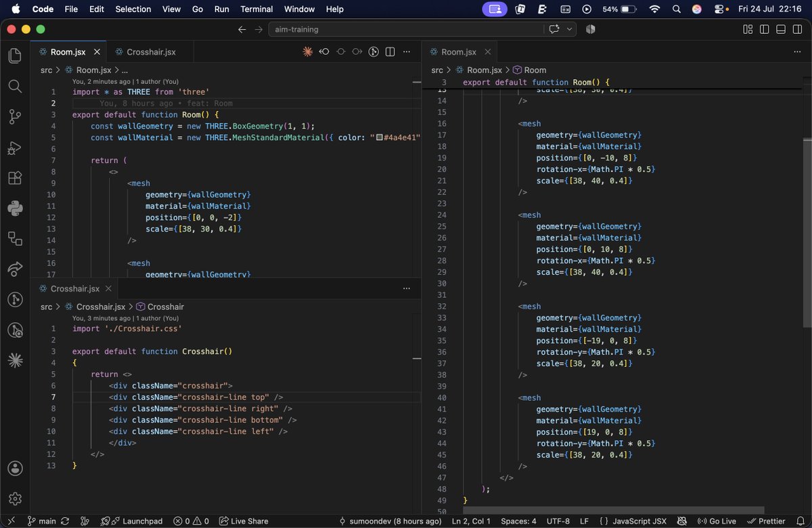Viewport: 812px width, 528px height.
Task: Go to previous change in editor toolbar
Action: point(324,51)
